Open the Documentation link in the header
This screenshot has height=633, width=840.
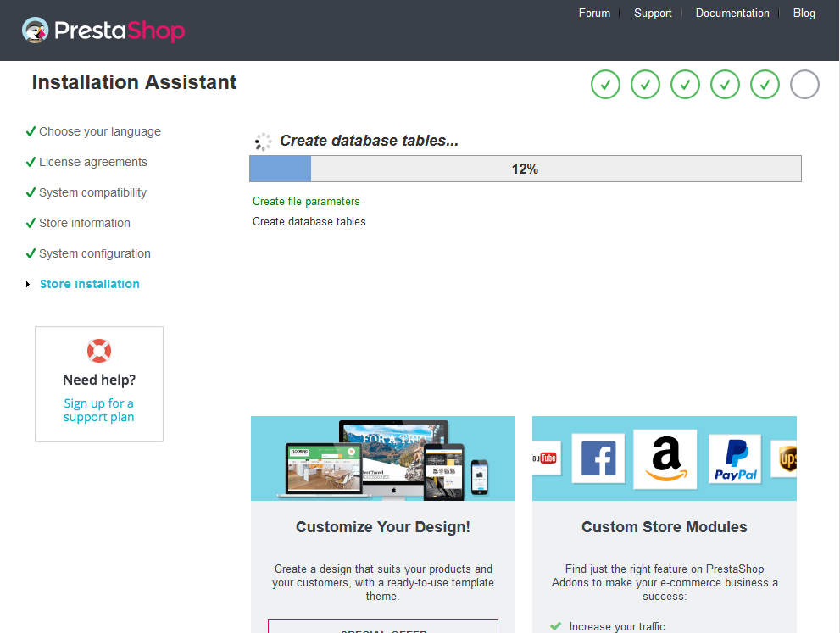(x=732, y=14)
